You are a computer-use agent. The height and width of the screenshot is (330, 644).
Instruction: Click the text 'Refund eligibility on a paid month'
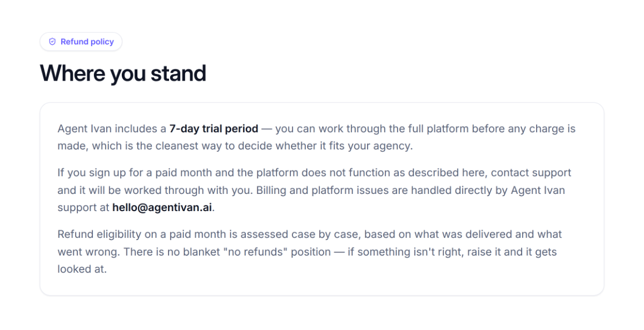pyautogui.click(x=147, y=234)
